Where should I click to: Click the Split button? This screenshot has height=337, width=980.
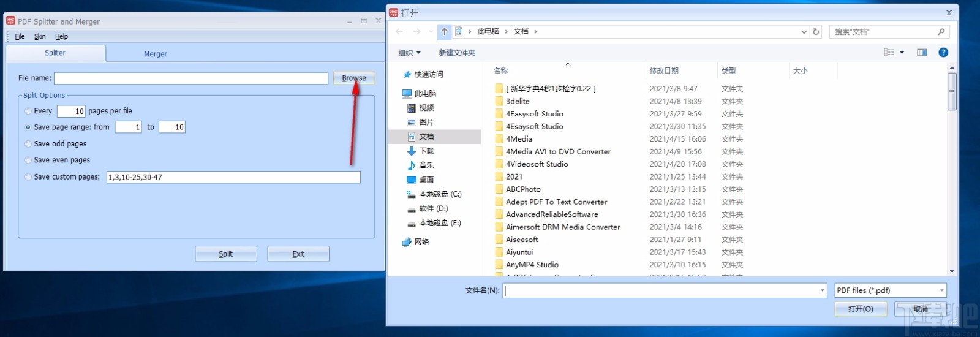tap(226, 254)
